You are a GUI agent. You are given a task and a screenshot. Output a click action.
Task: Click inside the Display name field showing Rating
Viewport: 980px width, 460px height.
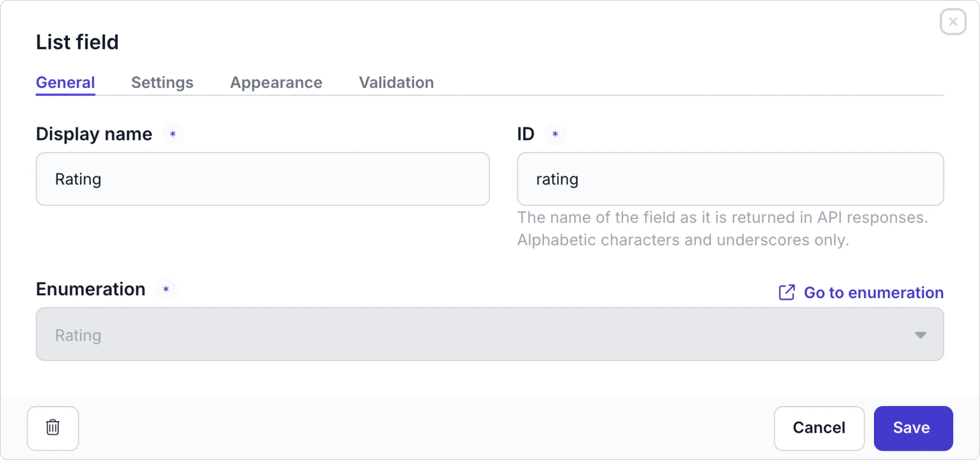[263, 179]
